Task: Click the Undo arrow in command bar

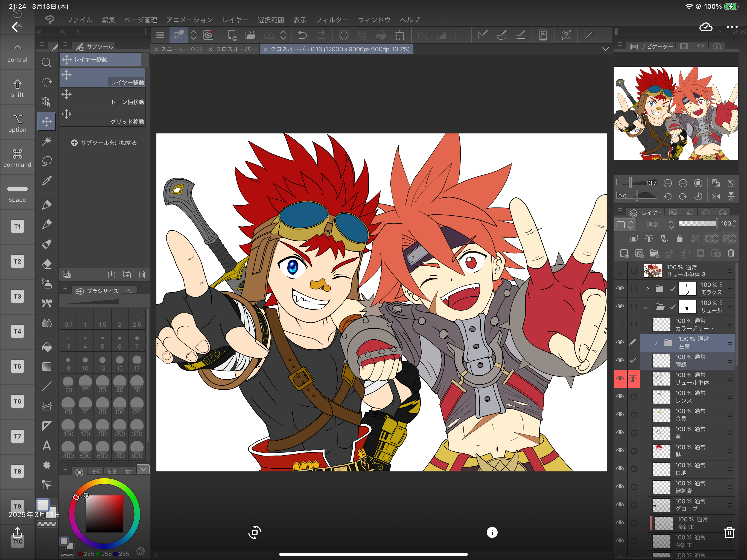Action: point(302,35)
